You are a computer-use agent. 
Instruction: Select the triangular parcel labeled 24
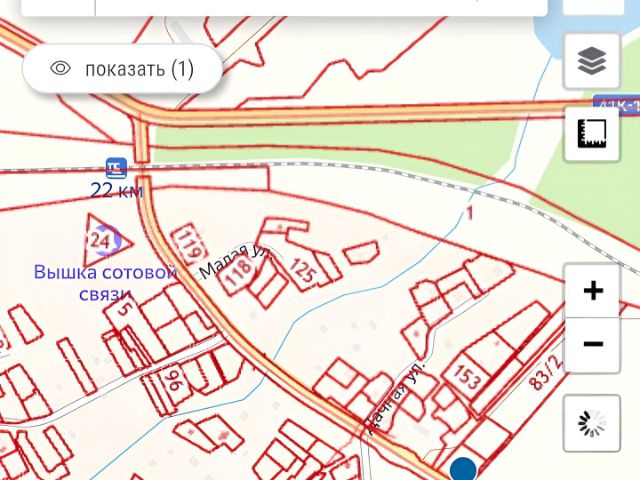[x=105, y=240]
